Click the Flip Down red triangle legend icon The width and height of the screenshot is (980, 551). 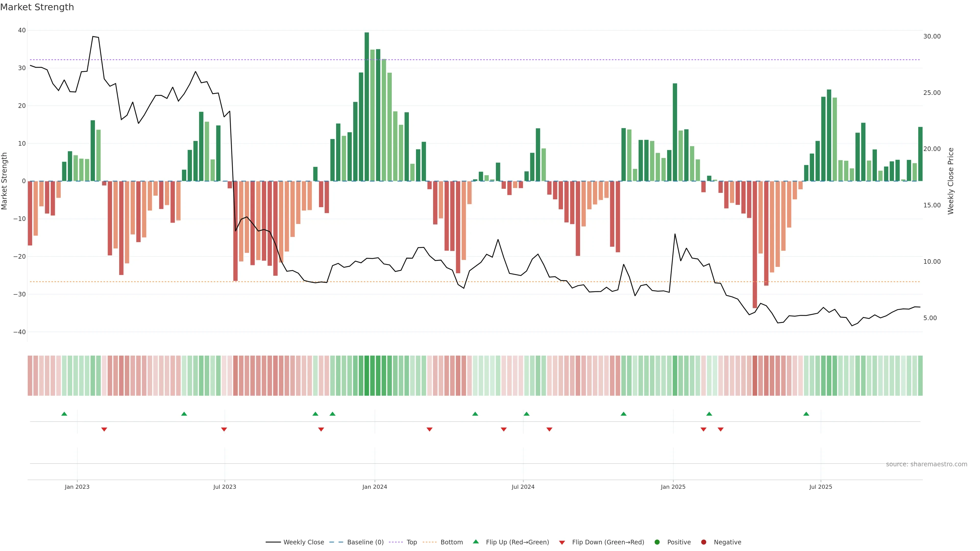(562, 543)
